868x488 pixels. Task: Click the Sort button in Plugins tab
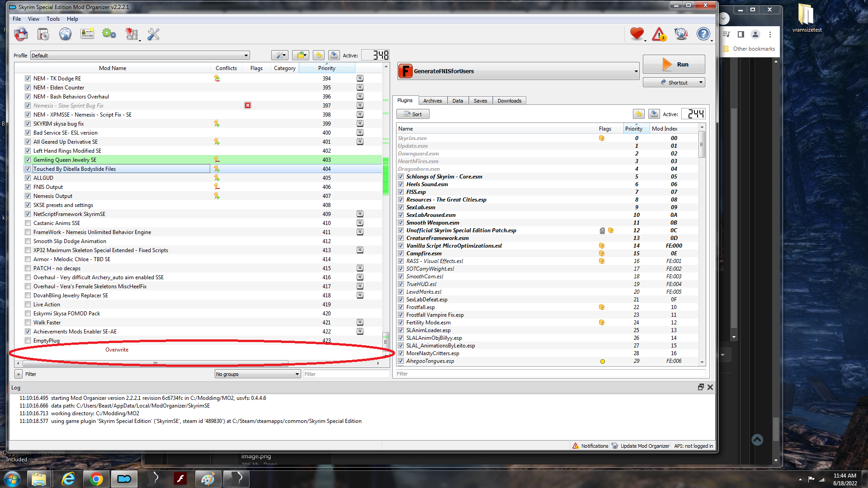pos(413,114)
